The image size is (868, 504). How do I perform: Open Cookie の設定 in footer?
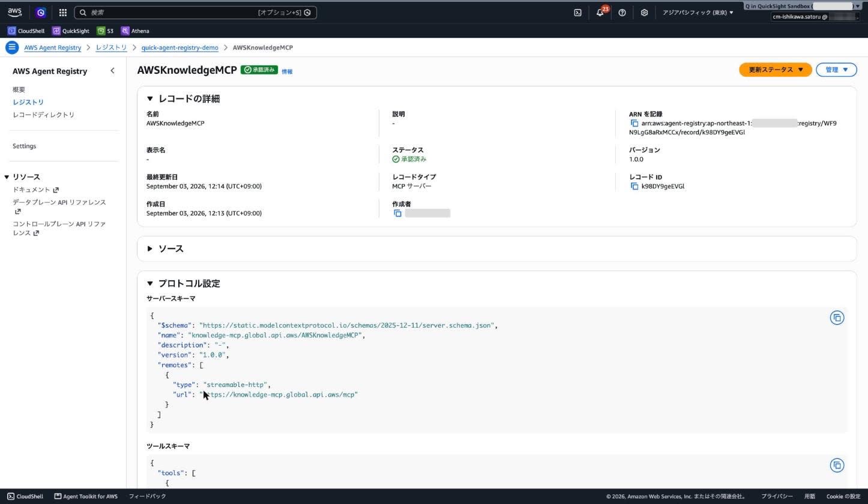click(x=843, y=496)
